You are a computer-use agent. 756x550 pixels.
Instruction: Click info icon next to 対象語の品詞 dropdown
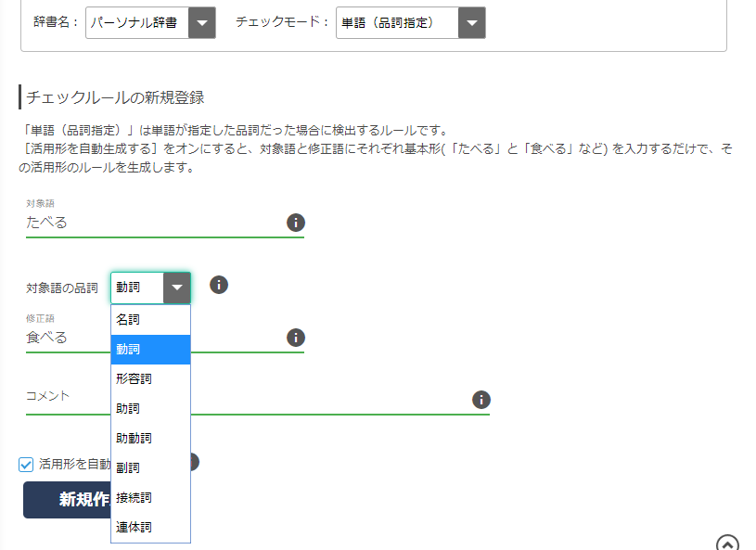219,285
